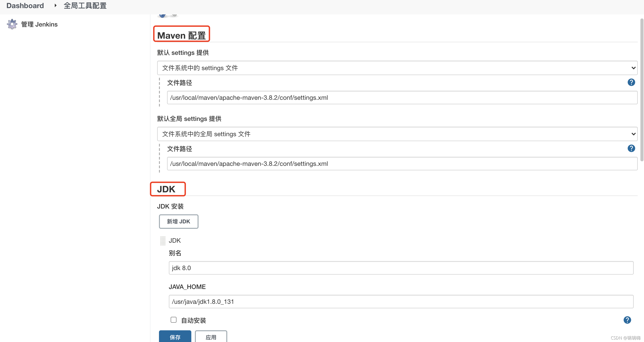Toggle the 自动安装 checkbox
Screen dimensions: 644x342
pos(174,320)
